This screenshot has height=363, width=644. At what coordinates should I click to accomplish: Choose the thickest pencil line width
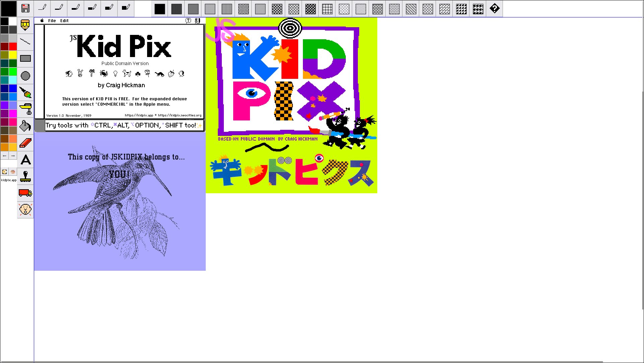pyautogui.click(x=126, y=8)
